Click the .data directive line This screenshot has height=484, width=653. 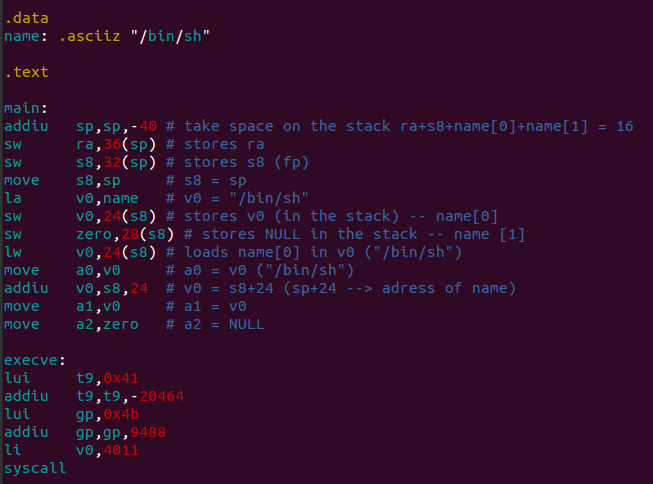coord(27,18)
